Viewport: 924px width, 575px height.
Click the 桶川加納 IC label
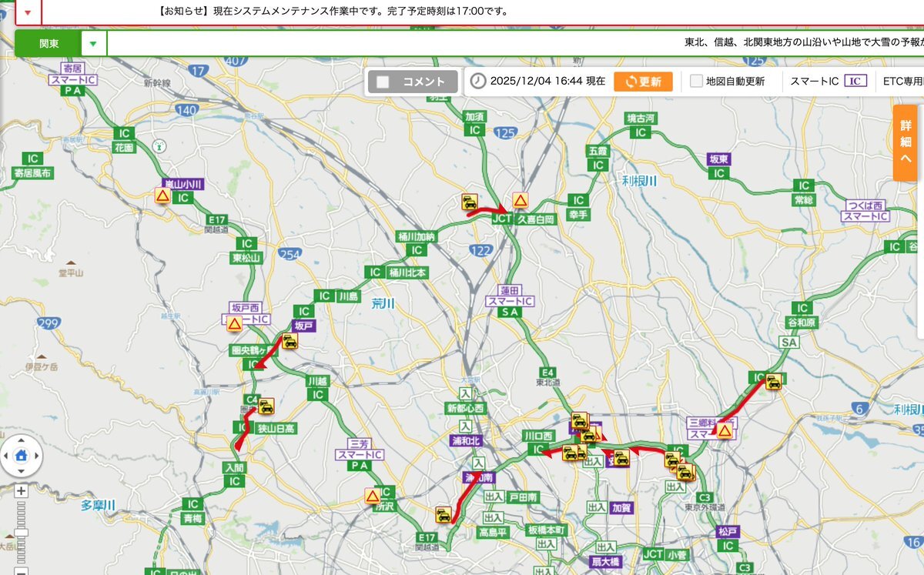pyautogui.click(x=417, y=237)
